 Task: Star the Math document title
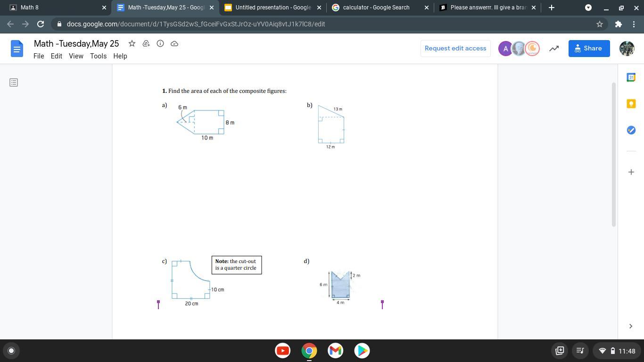pyautogui.click(x=132, y=43)
